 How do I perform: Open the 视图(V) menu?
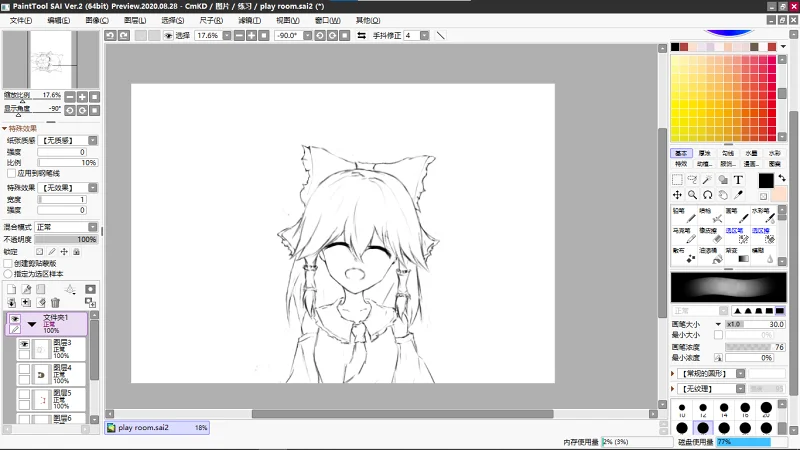[288, 20]
